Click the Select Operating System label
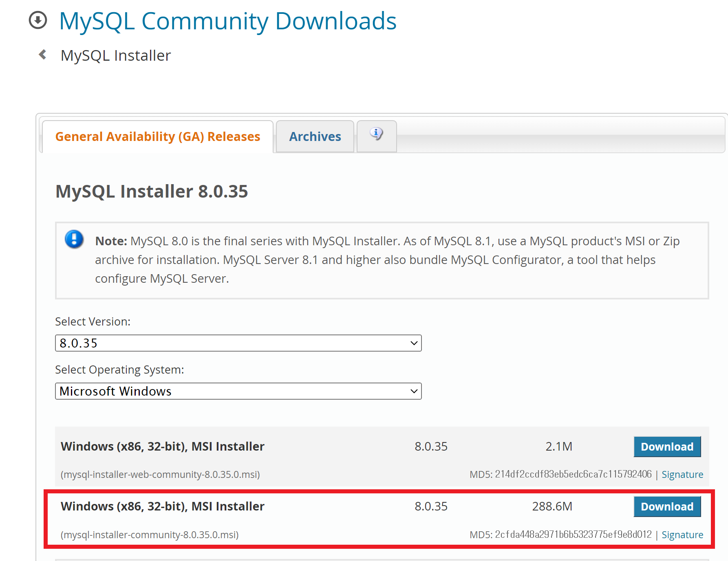Image resolution: width=728 pixels, height=561 pixels. pyautogui.click(x=119, y=370)
